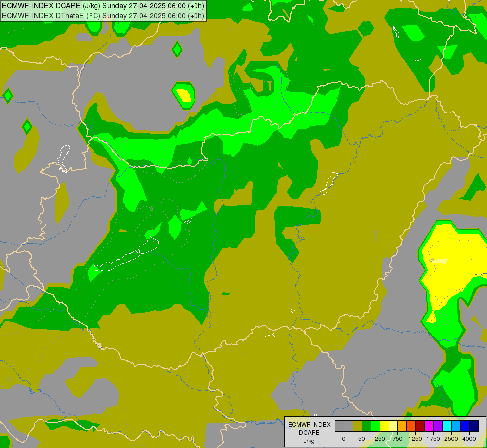Select the dark green legend swatch
Image resolution: width=487 pixels, height=448 pixels.
367,426
